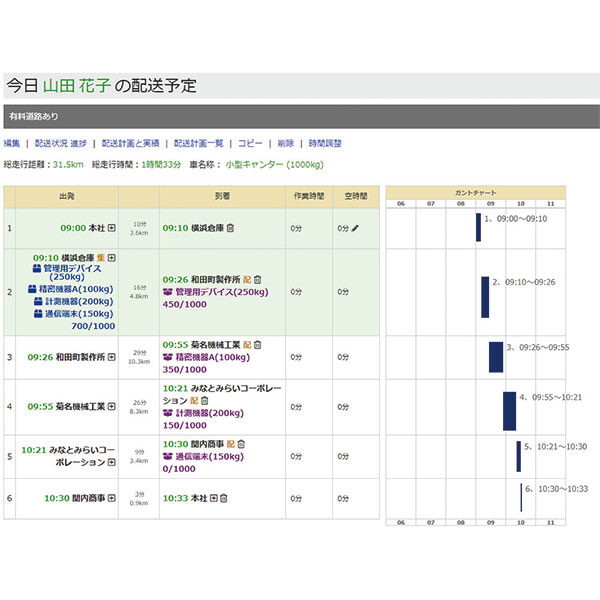Click the 出発 column header
The width and height of the screenshot is (600, 600).
pos(67,197)
